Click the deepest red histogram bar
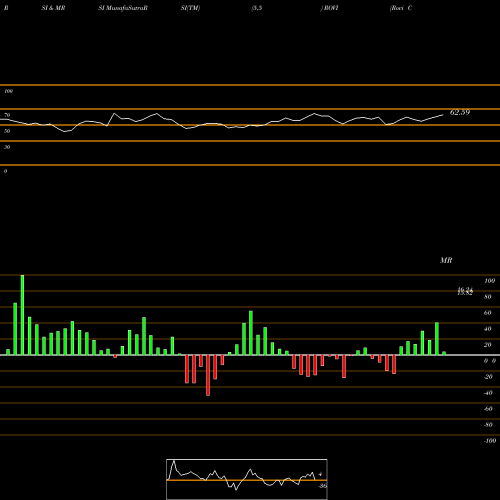 click(x=208, y=375)
